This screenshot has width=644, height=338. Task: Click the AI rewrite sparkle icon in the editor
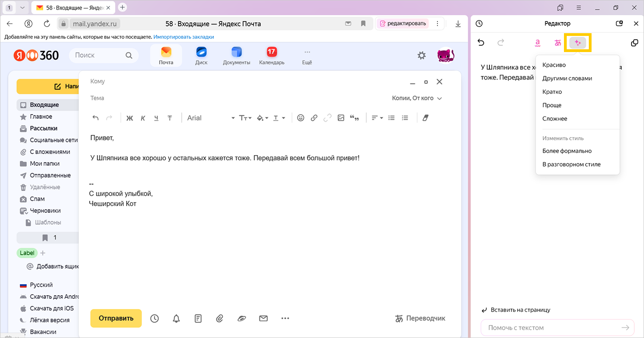click(578, 43)
